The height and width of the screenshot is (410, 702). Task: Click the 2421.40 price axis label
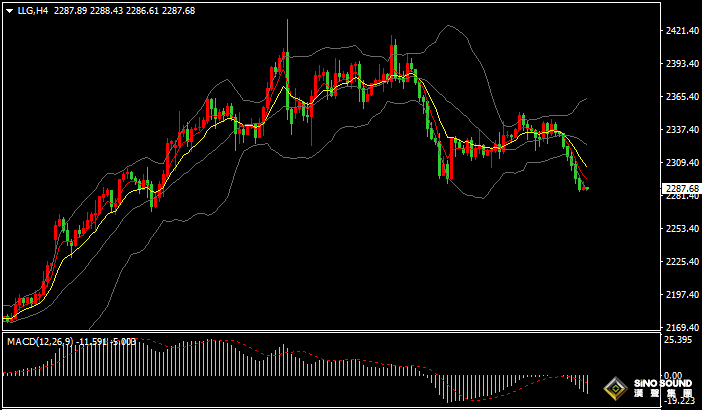click(681, 31)
